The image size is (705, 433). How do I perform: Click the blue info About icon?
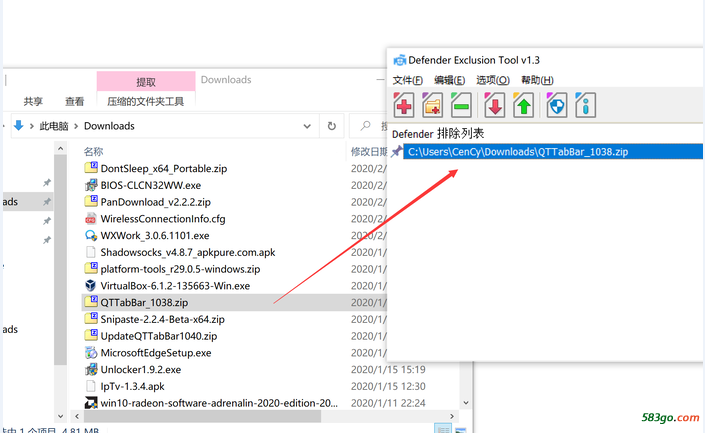[x=585, y=105]
